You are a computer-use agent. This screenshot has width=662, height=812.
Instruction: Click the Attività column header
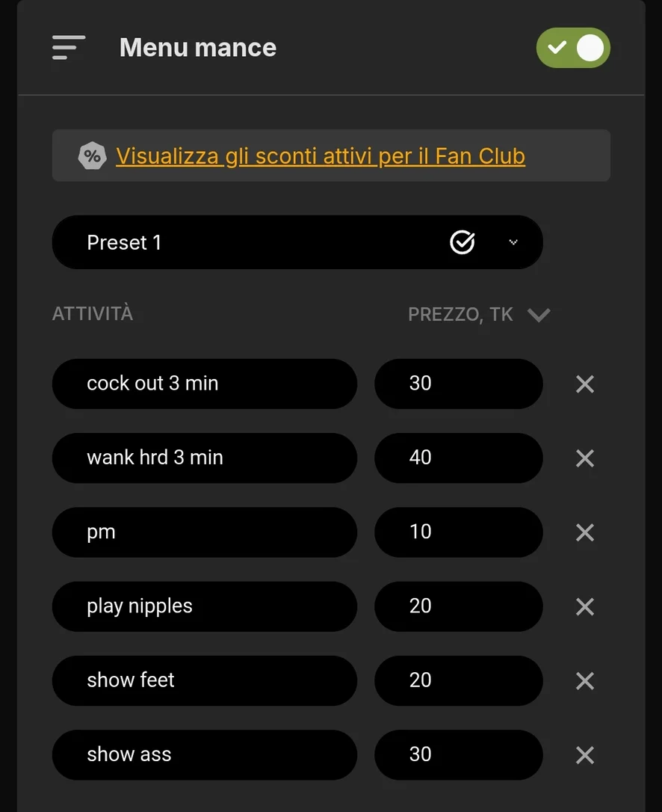93,314
